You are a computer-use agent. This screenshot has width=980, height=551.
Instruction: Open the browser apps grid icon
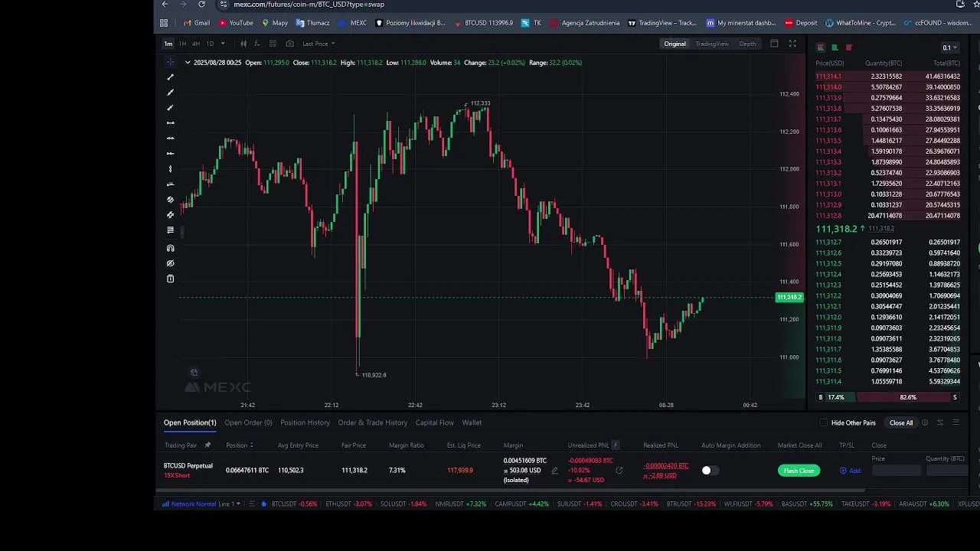pos(164,23)
